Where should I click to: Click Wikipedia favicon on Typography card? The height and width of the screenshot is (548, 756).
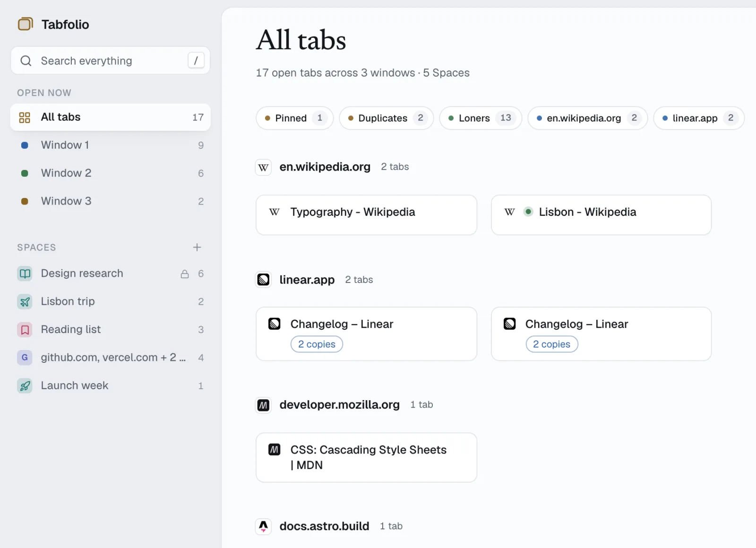pyautogui.click(x=275, y=212)
